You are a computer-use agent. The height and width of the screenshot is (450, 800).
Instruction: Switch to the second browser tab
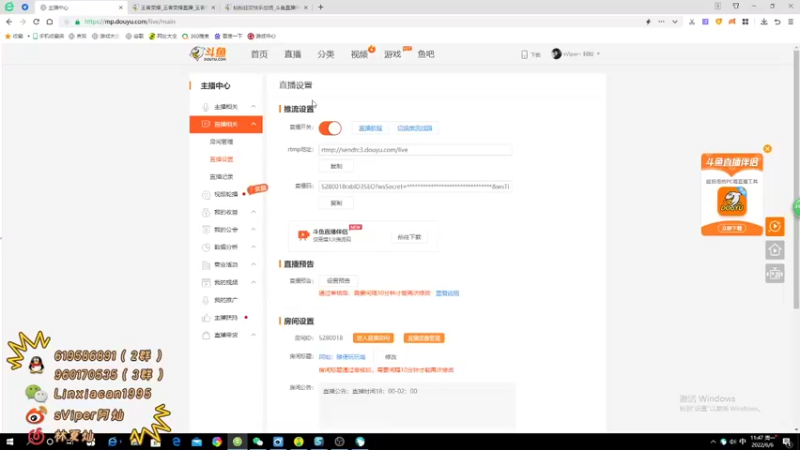[172, 8]
